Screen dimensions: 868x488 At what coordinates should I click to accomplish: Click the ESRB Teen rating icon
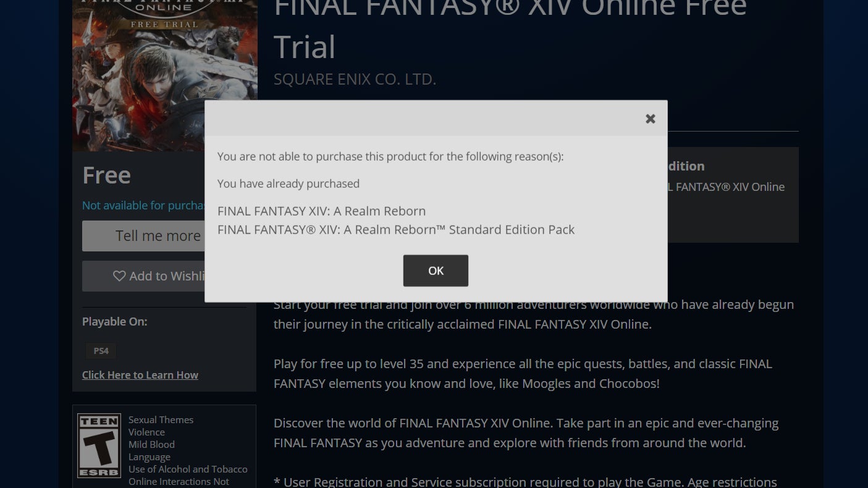tap(99, 445)
